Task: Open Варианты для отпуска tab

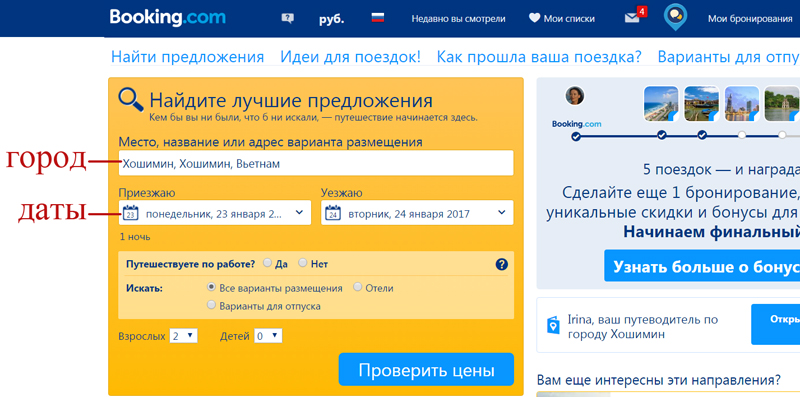Action: coord(729,57)
